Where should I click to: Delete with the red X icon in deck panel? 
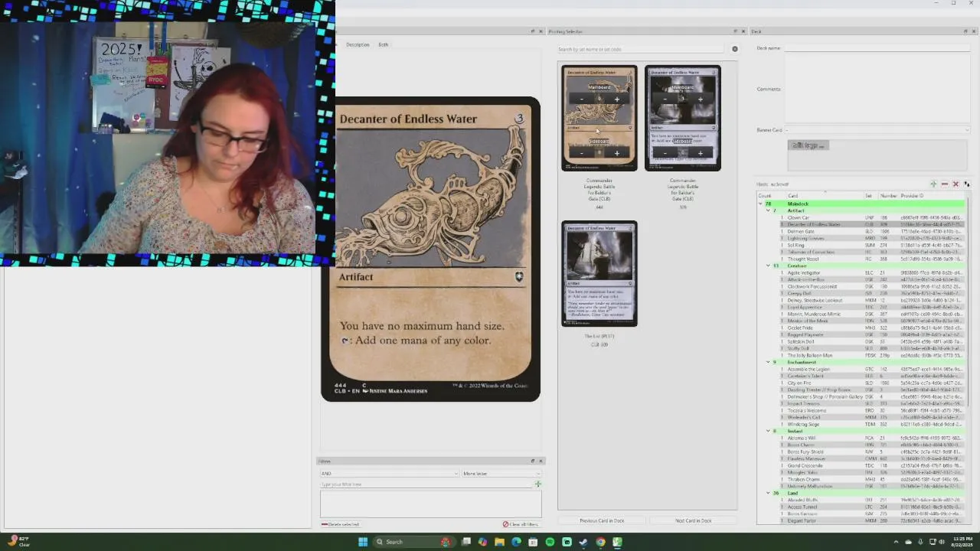click(x=955, y=184)
